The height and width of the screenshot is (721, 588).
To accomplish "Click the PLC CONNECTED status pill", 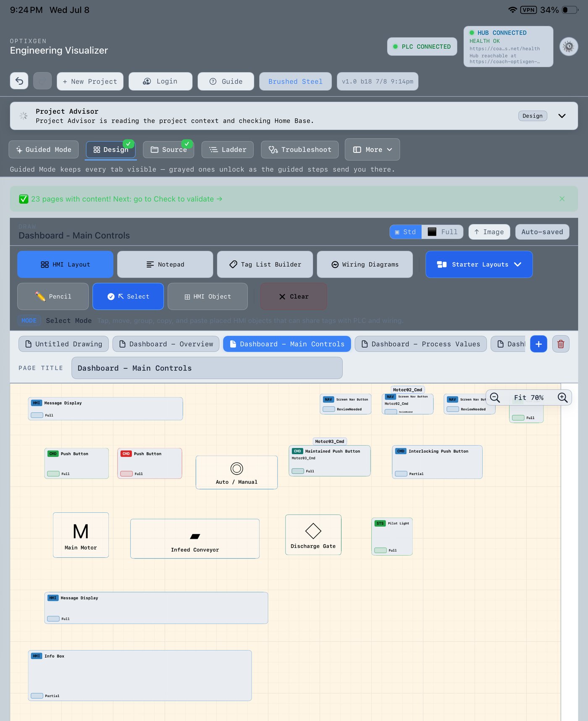I will (422, 47).
